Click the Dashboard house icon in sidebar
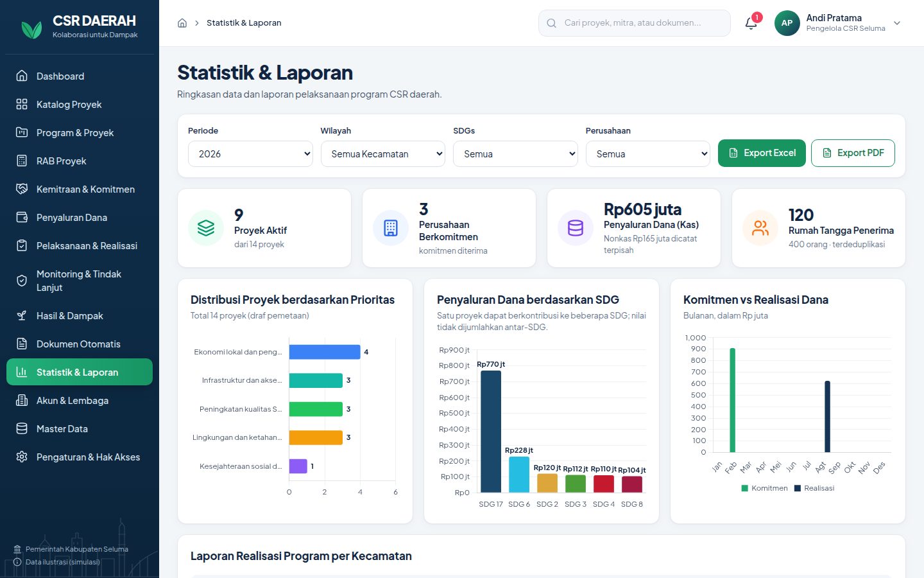The width and height of the screenshot is (924, 578). (22, 76)
